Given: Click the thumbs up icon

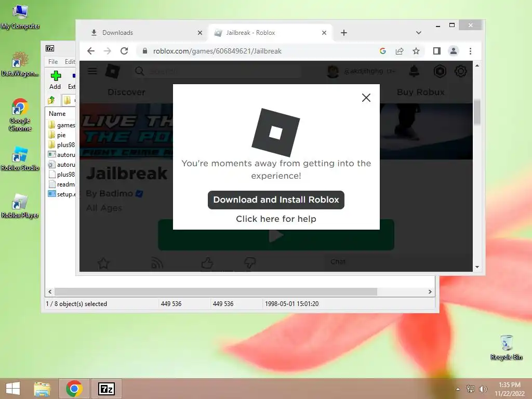Looking at the screenshot, I should [207, 263].
